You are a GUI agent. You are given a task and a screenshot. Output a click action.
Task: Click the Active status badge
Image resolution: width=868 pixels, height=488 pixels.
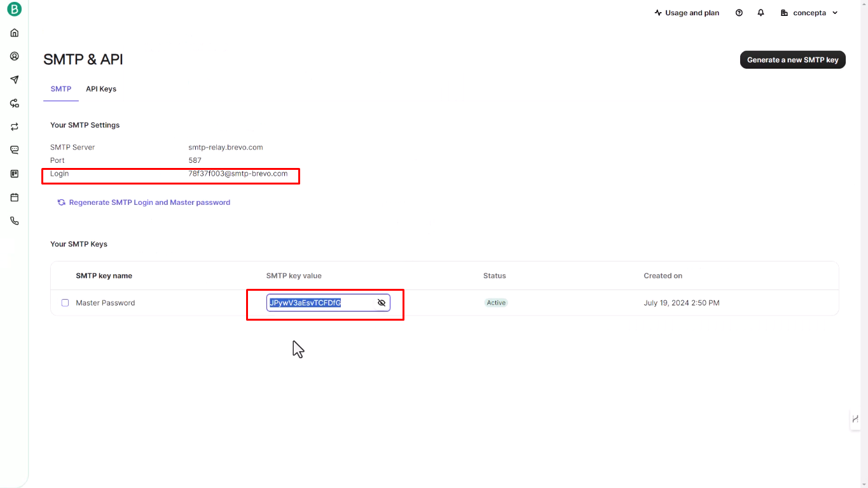tap(496, 303)
